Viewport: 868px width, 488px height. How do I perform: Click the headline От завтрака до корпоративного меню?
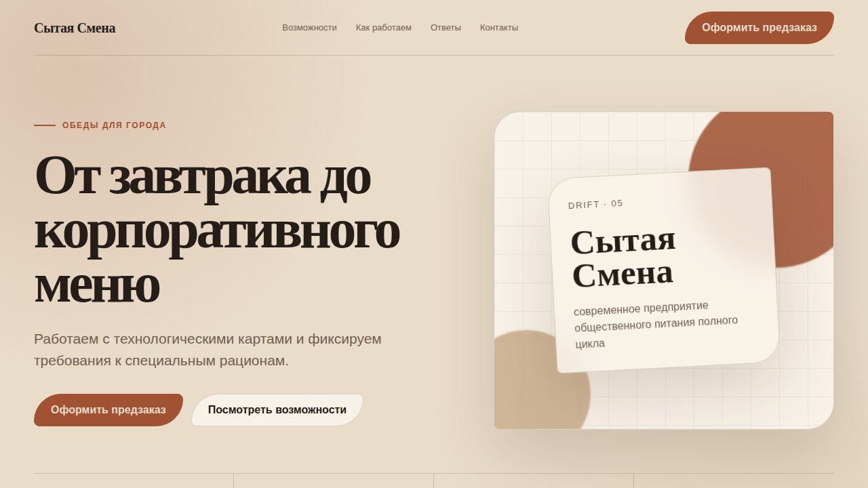point(217,229)
